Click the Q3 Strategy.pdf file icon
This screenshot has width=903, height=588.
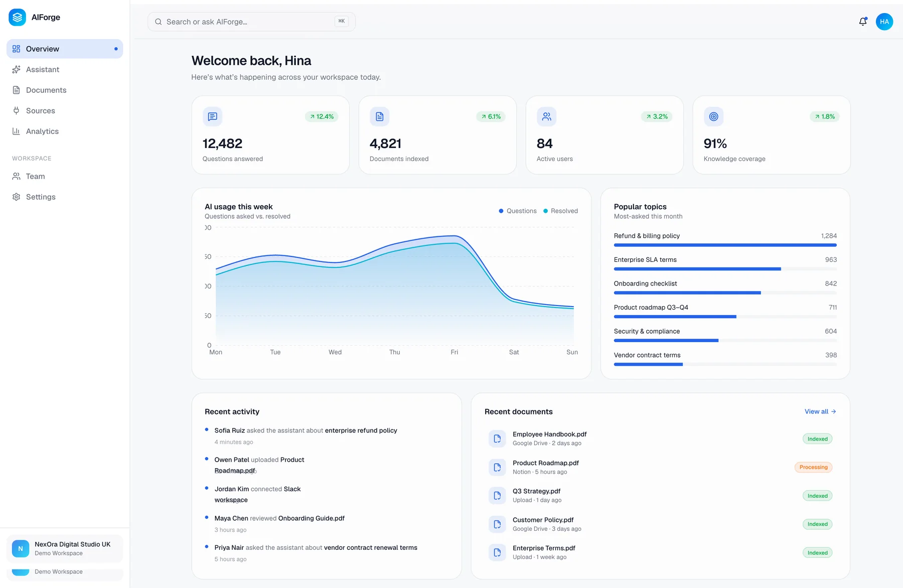tap(497, 496)
